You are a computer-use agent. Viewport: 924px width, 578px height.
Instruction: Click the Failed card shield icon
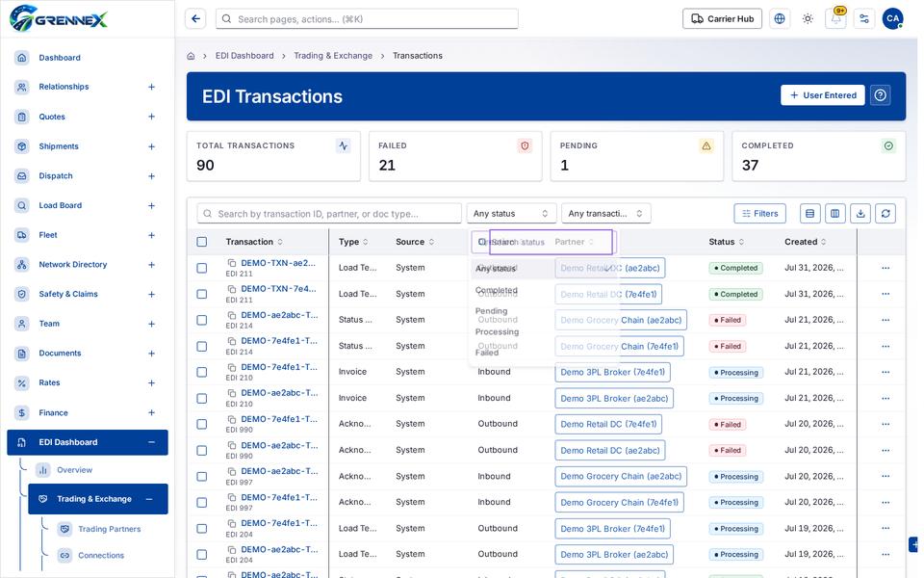(x=525, y=145)
